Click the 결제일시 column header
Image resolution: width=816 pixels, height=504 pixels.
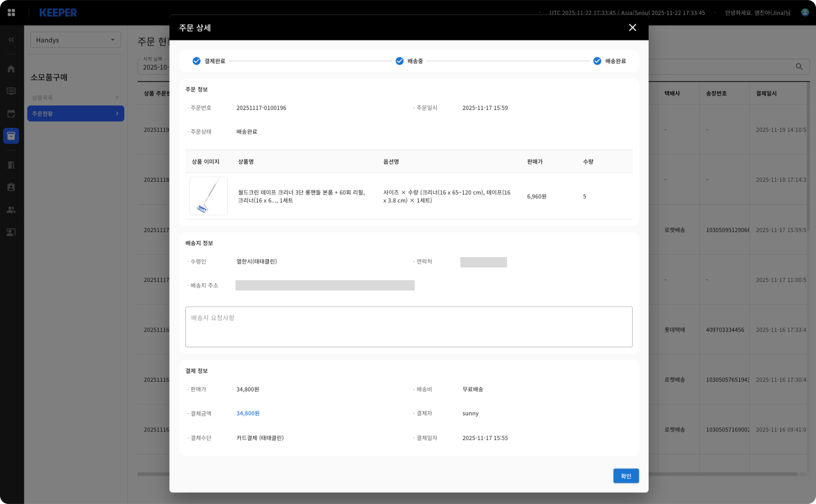point(766,93)
